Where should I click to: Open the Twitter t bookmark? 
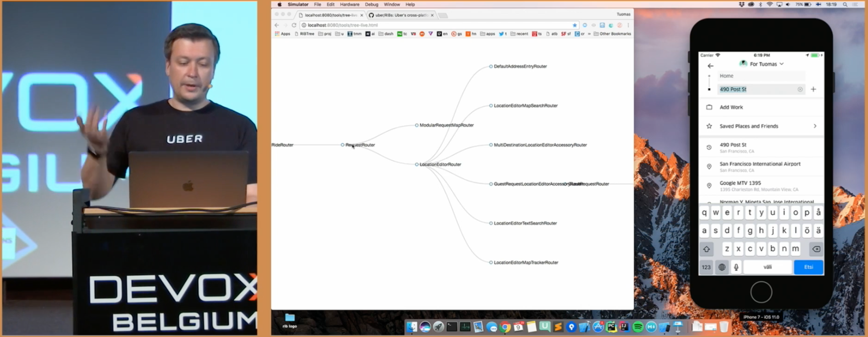pos(503,34)
